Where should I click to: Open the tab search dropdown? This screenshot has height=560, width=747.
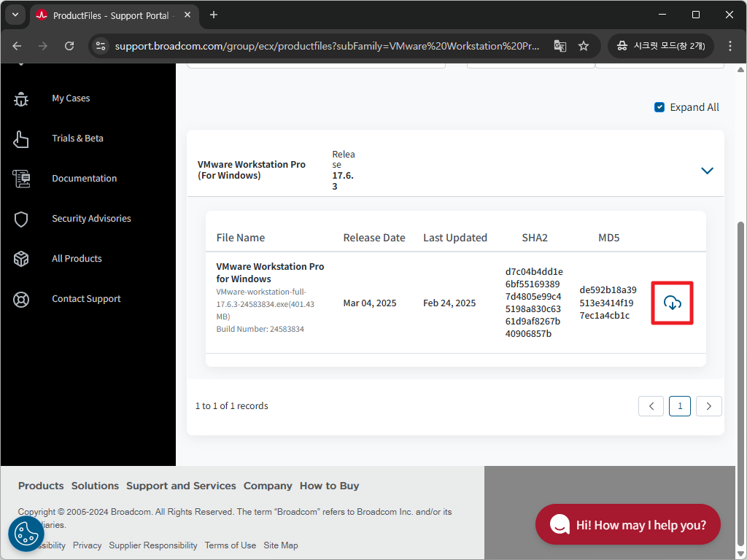[x=15, y=15]
